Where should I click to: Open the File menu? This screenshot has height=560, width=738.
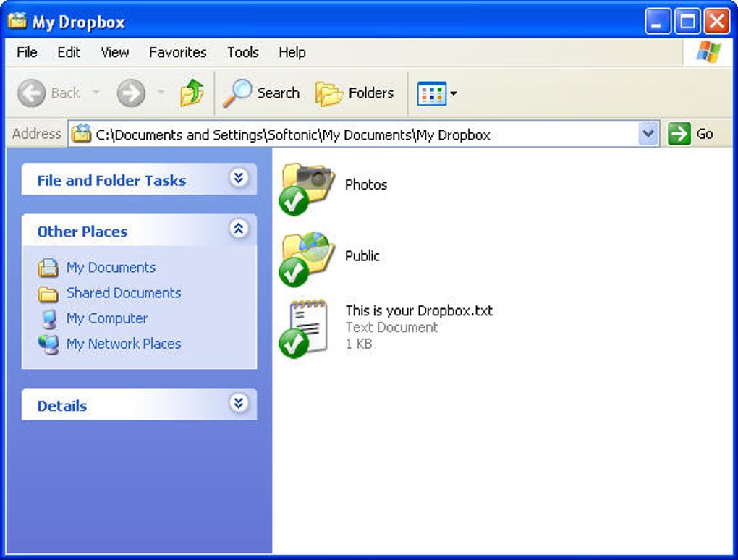click(x=27, y=52)
